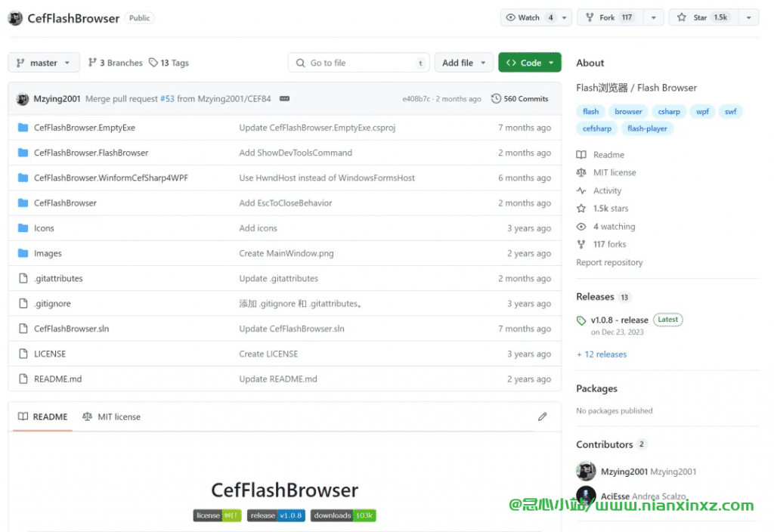Click Report repository link
This screenshot has height=532, width=774.
coord(610,262)
